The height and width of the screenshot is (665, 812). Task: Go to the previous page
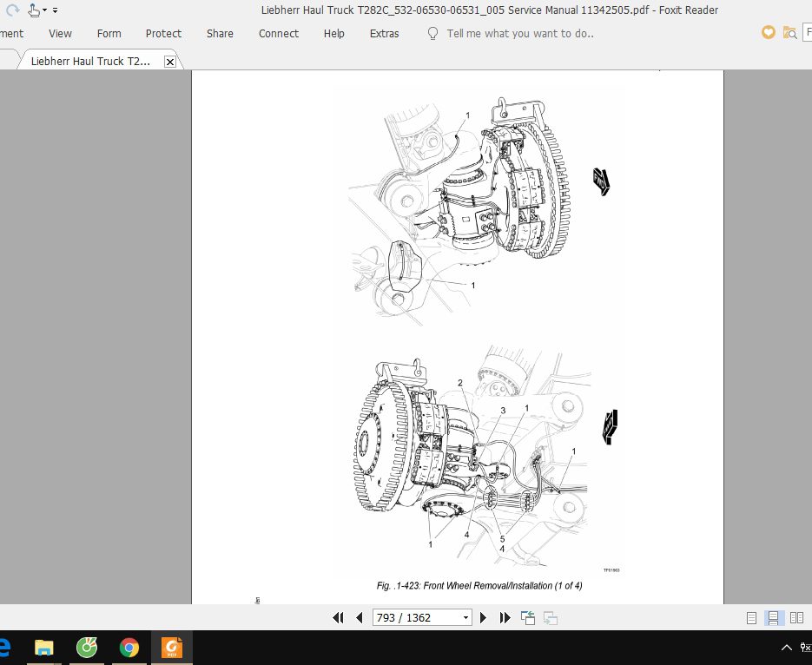(360, 618)
